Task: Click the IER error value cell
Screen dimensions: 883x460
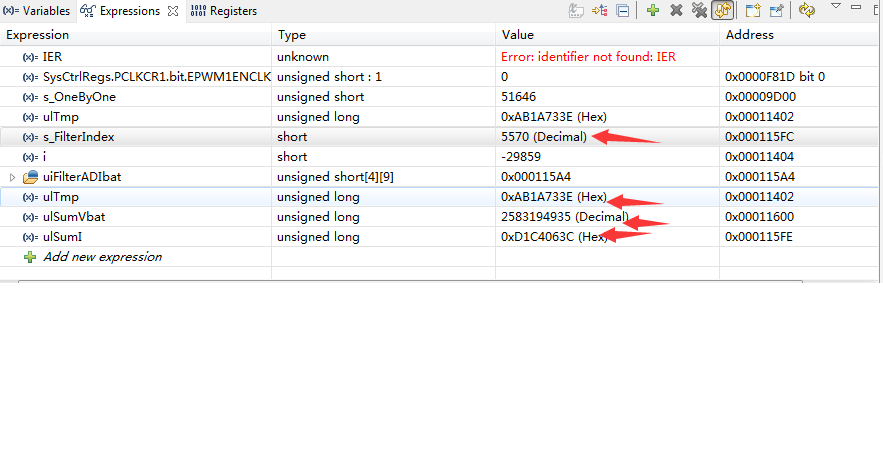Action: point(588,57)
